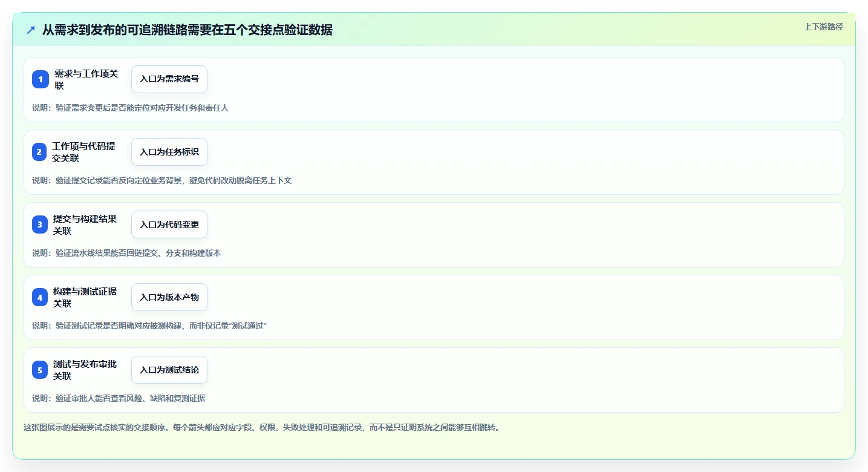Image resolution: width=868 pixels, height=472 pixels.
Task: Click the arrow icon beside the title
Action: click(x=31, y=30)
